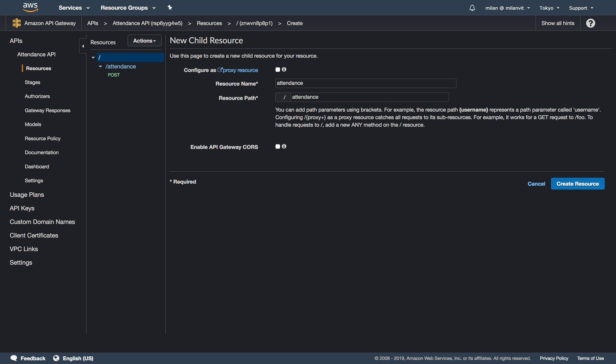Open Custom Domain Names in sidebar
This screenshot has width=616, height=364.
click(x=42, y=222)
